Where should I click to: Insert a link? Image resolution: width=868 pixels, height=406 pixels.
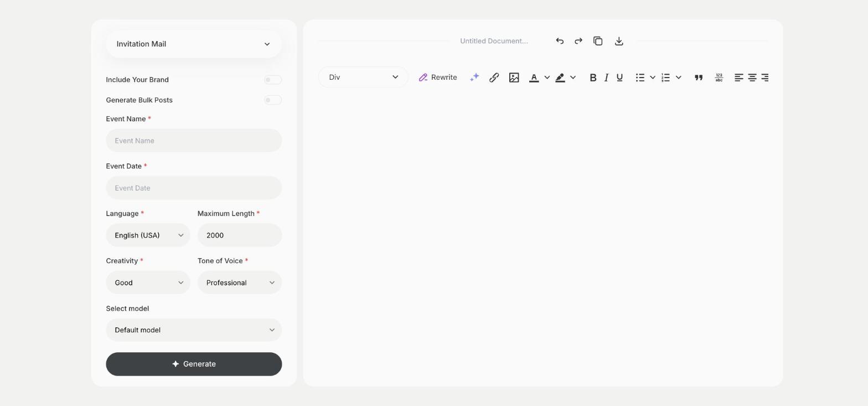coord(494,78)
